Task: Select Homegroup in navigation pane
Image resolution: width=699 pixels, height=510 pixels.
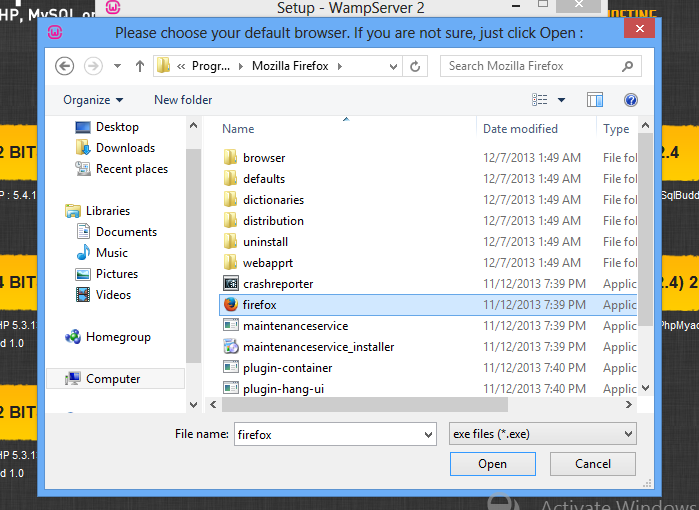Action: [108, 337]
